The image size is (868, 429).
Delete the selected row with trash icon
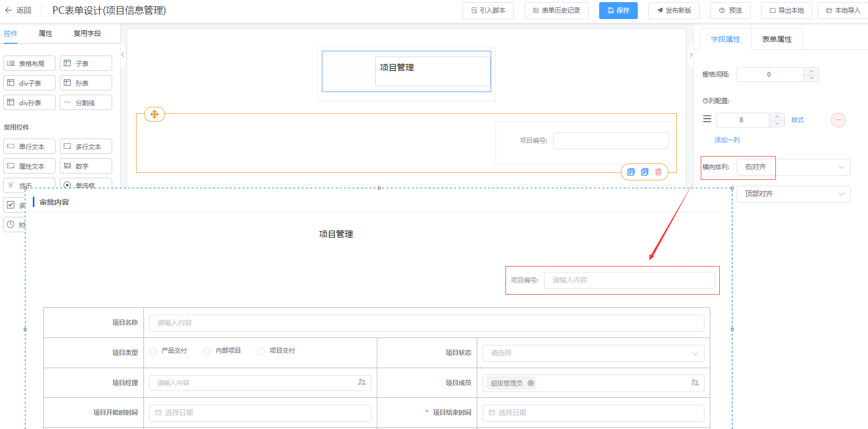(658, 172)
